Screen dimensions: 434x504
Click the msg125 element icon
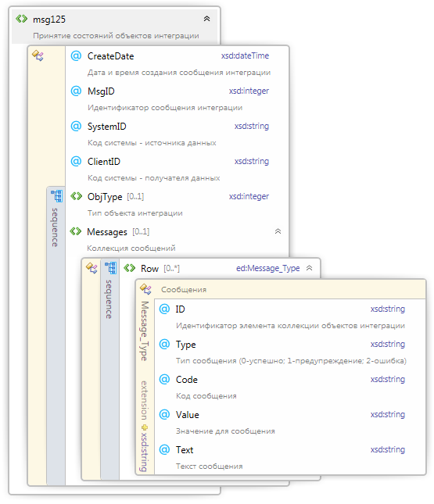[x=22, y=19]
